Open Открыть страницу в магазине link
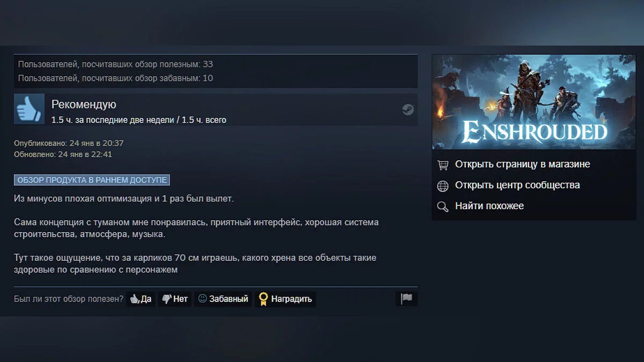This screenshot has width=644, height=362. [522, 164]
